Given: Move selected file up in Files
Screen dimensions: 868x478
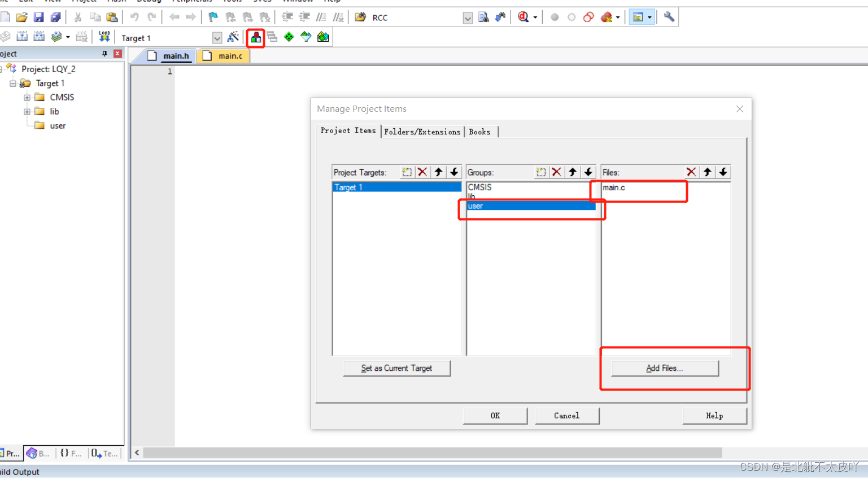Looking at the screenshot, I should 707,172.
